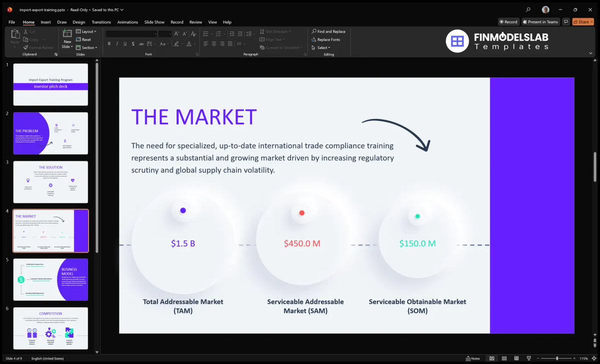Switch to the Slide Show tab
Viewport: 600px width, 364px height.
tap(154, 22)
